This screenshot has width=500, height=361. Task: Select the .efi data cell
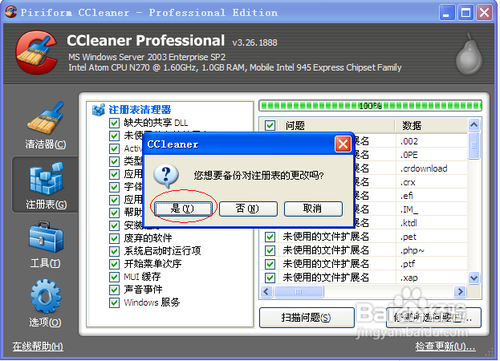pos(432,196)
